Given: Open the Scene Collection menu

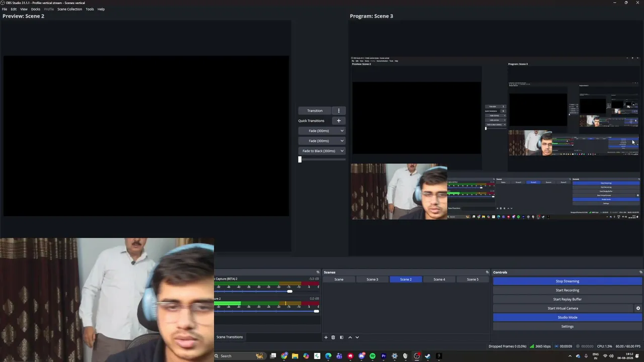Looking at the screenshot, I should [69, 9].
